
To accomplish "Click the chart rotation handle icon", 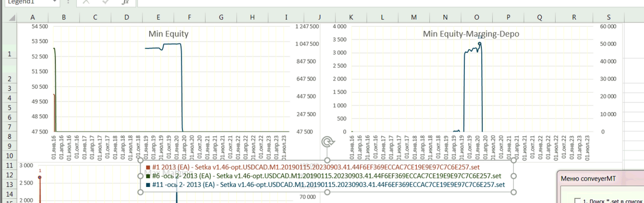I will (x=327, y=142).
